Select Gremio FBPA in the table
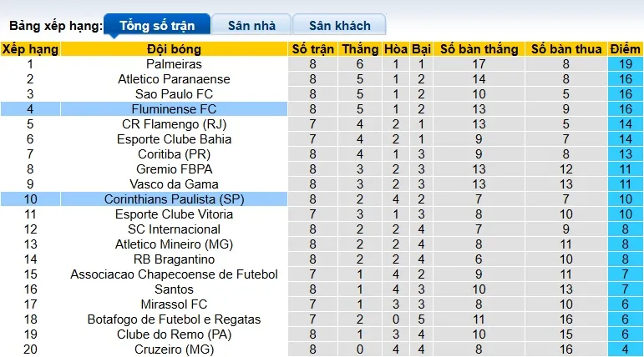Viewport: 644px width, 357px height. pos(174,169)
